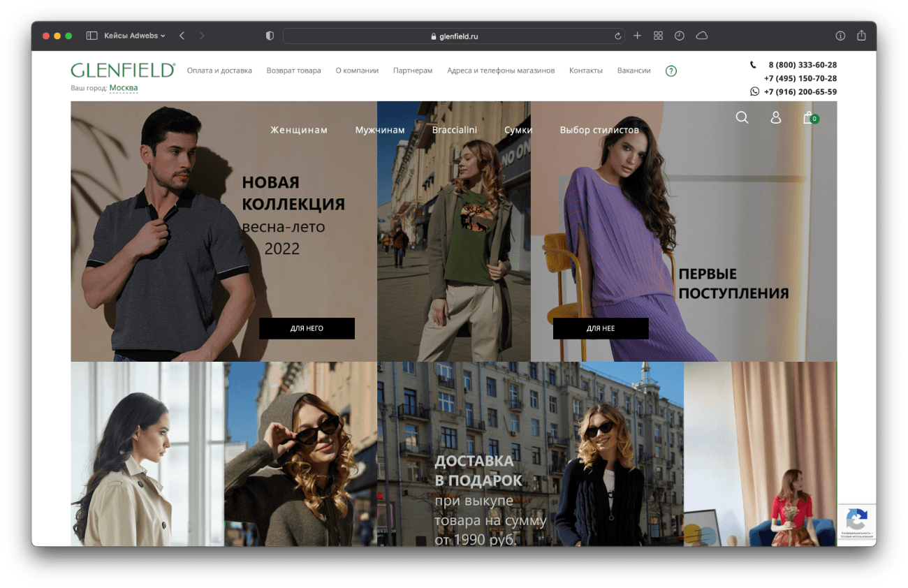Screen dimensions: 908x588
Task: Open the О компании page
Action: coord(357,71)
